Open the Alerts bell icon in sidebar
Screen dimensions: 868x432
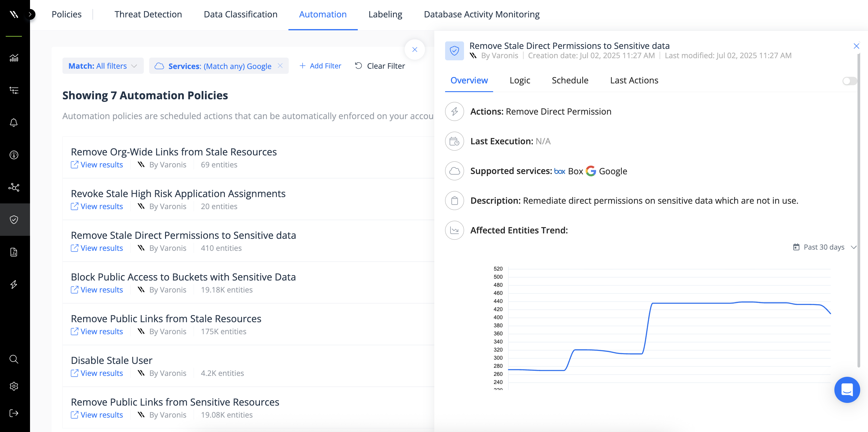[14, 123]
